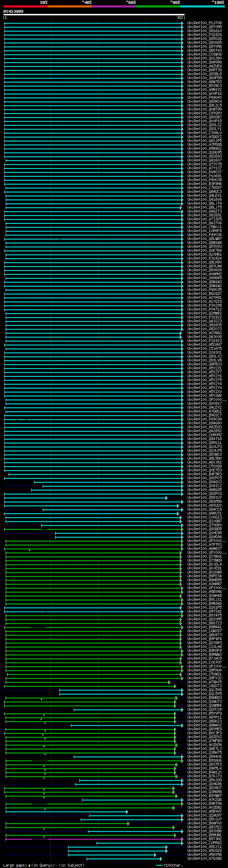Viewport: 228px width, 868px height.
Task: Click the query name AV413909
Action: (x=14, y=11)
